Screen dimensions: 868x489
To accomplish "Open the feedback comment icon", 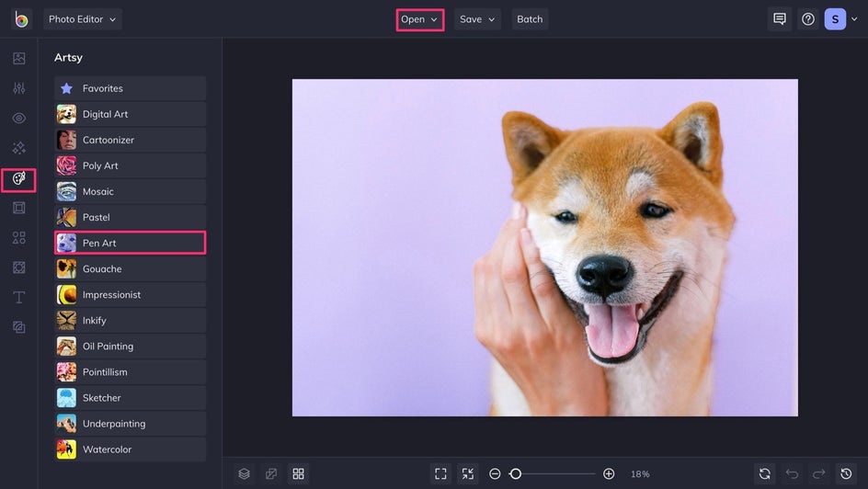I will coord(780,19).
